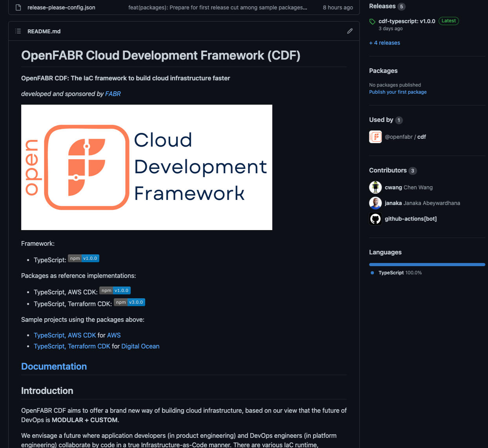Viewport: 488px width, 448px height.
Task: Open cwang contributor avatar
Action: tap(375, 187)
